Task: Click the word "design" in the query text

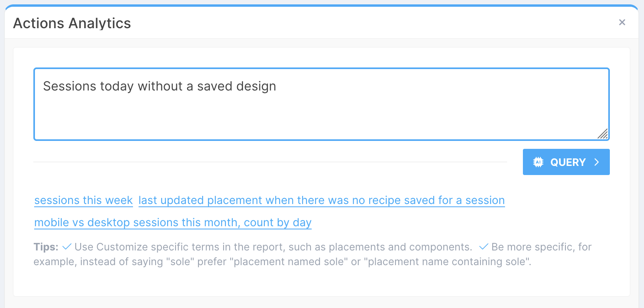Action: pyautogui.click(x=256, y=87)
